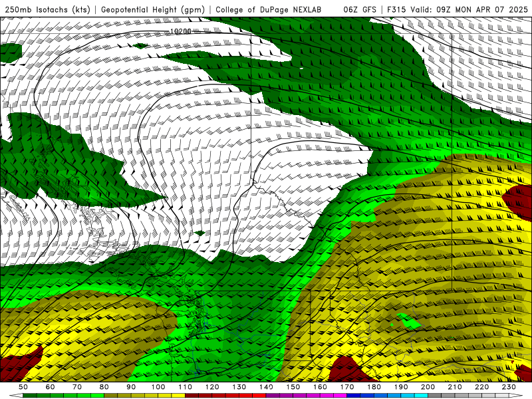
Task: Click the 80 kt legend label
Action: pos(104,387)
